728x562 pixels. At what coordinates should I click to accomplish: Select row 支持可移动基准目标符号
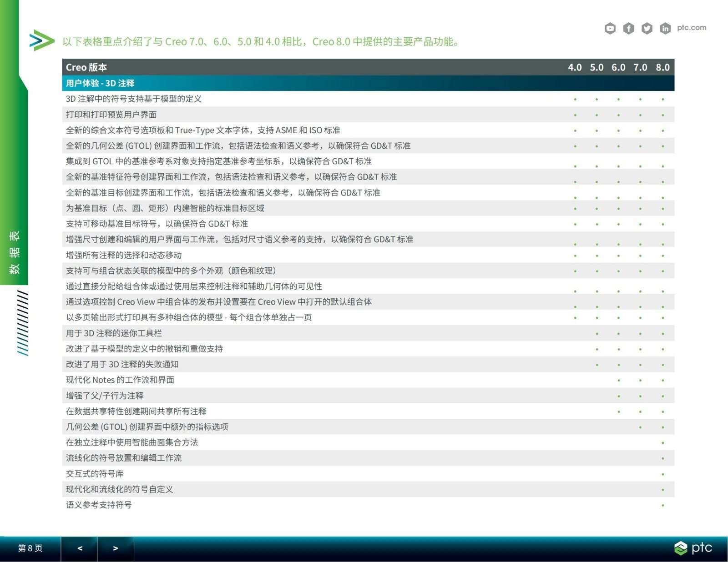[x=368, y=224]
